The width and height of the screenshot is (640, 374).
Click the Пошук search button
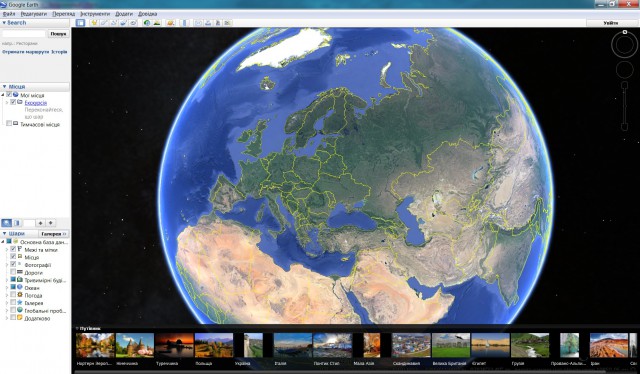pyautogui.click(x=58, y=34)
